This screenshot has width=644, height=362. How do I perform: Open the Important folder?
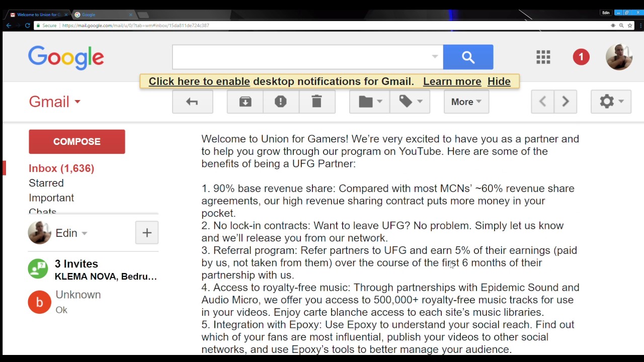(51, 198)
